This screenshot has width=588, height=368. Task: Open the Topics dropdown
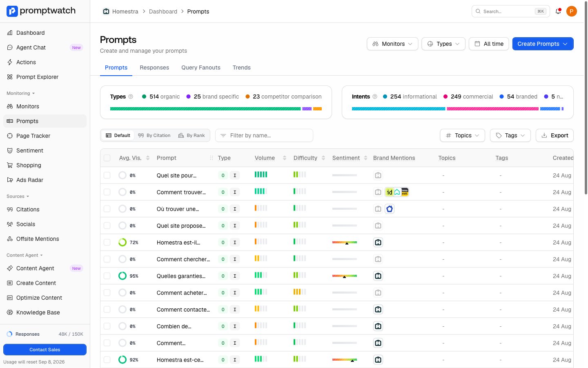point(462,135)
